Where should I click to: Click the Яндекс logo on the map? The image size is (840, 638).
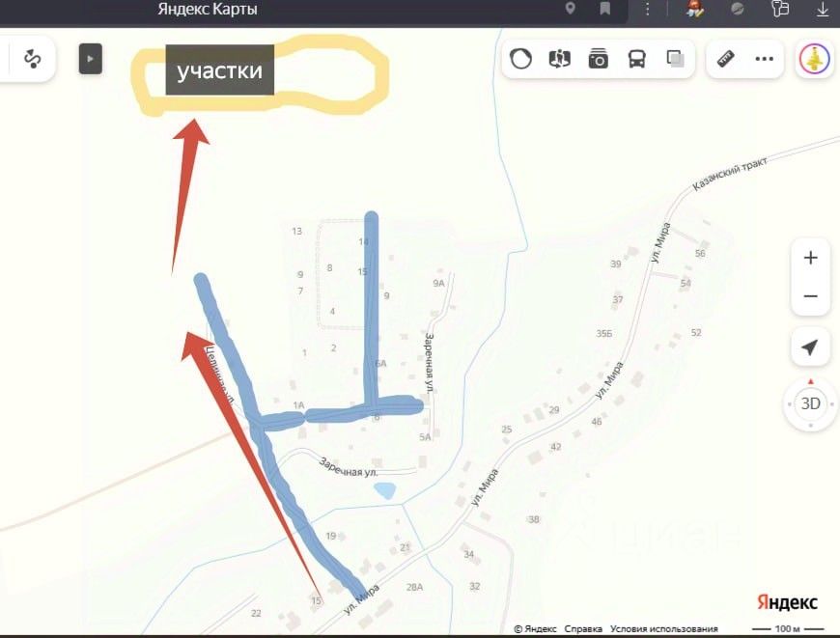click(787, 602)
